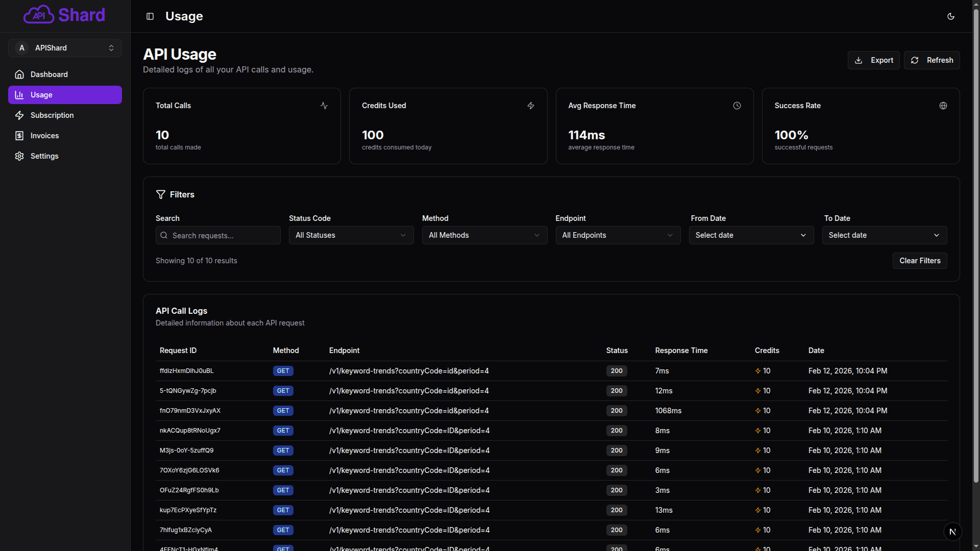Click the Subscription lightning icon in sidebar

pyautogui.click(x=19, y=115)
